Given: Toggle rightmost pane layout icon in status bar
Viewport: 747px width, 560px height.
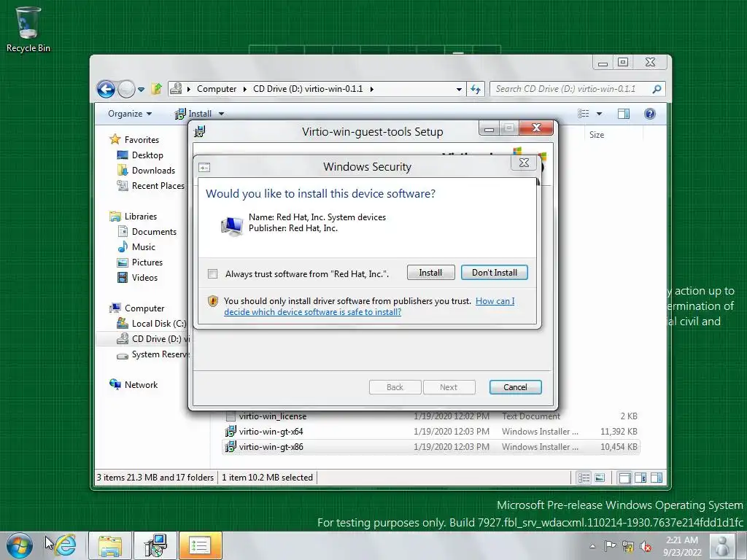Looking at the screenshot, I should tap(657, 478).
